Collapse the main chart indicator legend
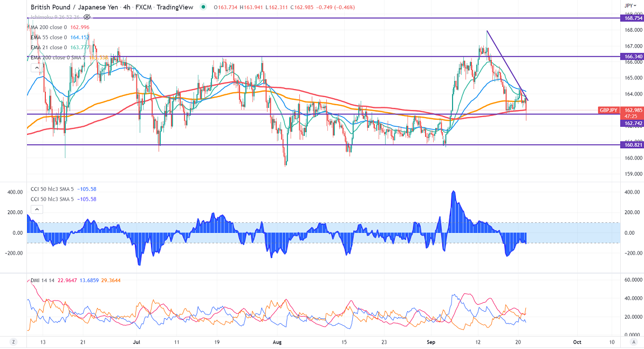 tap(37, 68)
